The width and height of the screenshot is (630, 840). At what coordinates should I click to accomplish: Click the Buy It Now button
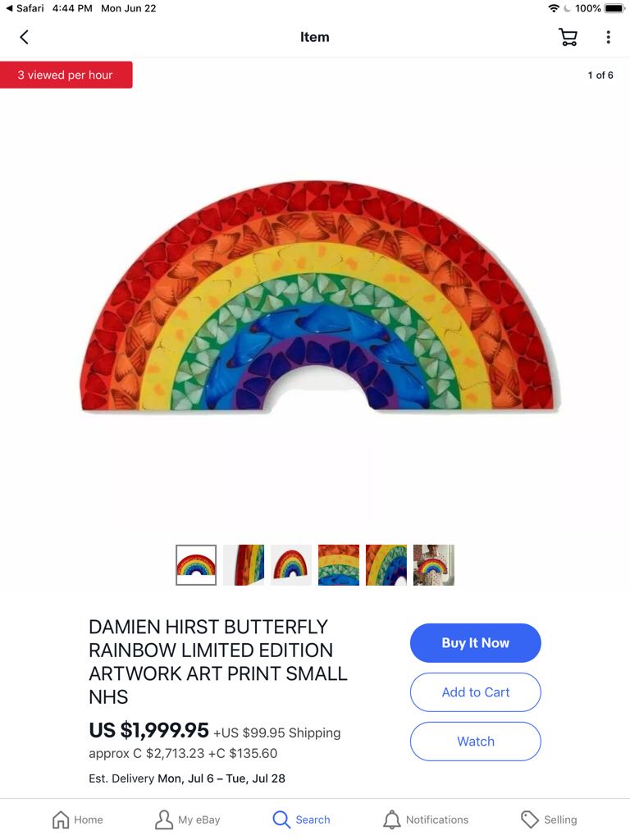click(475, 643)
